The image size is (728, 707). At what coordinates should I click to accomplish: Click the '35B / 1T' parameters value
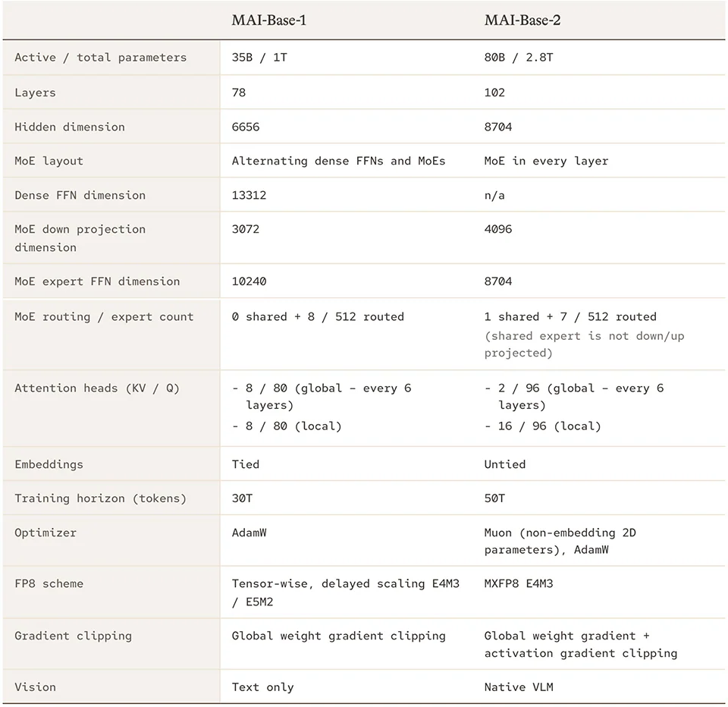pos(259,58)
